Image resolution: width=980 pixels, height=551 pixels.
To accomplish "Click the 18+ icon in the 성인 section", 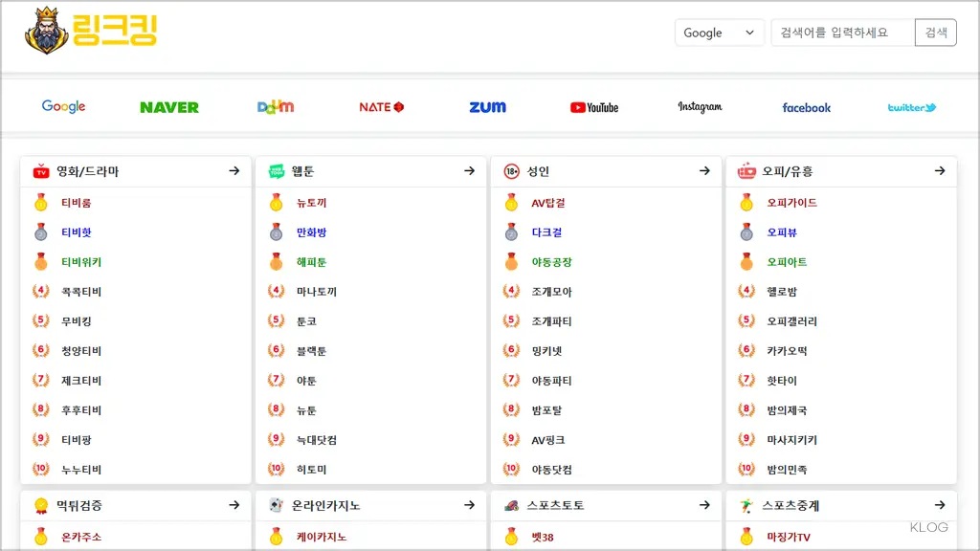I will tap(513, 170).
